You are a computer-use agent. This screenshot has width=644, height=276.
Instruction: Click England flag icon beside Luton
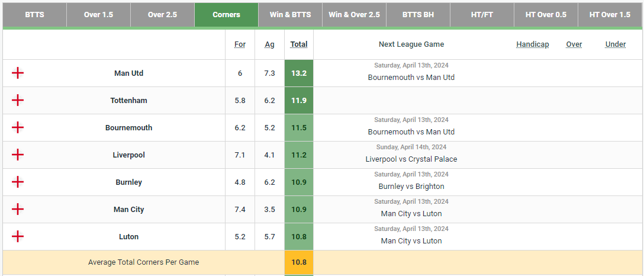coord(18,236)
